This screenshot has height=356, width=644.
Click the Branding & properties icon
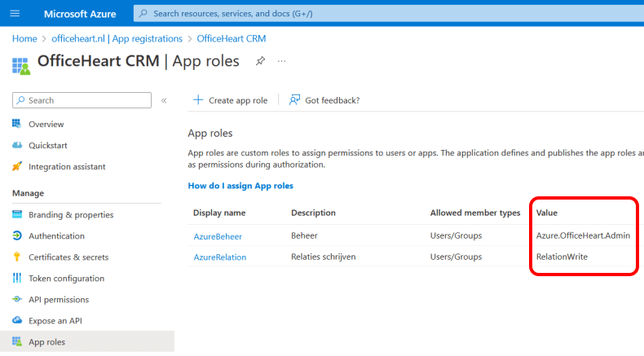[17, 214]
